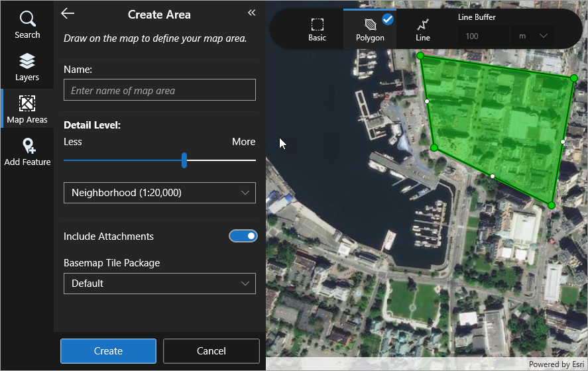Screen dimensions: 588x371
Task: Open the Add Feature tool
Action: pos(27,152)
